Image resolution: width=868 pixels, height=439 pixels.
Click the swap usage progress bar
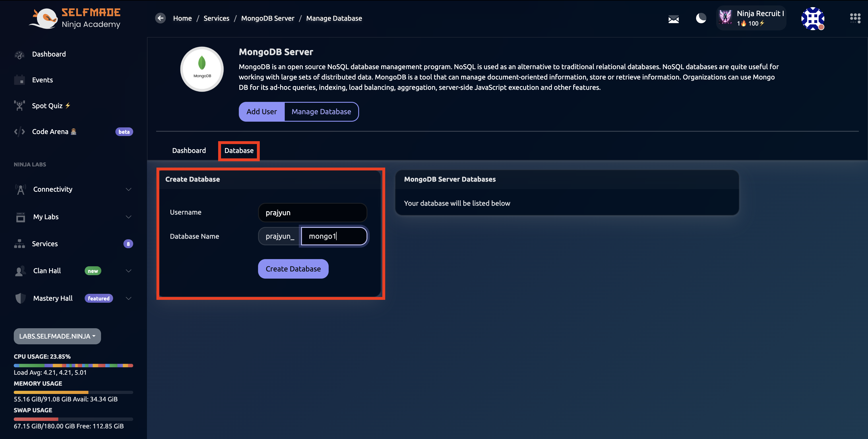[73, 419]
